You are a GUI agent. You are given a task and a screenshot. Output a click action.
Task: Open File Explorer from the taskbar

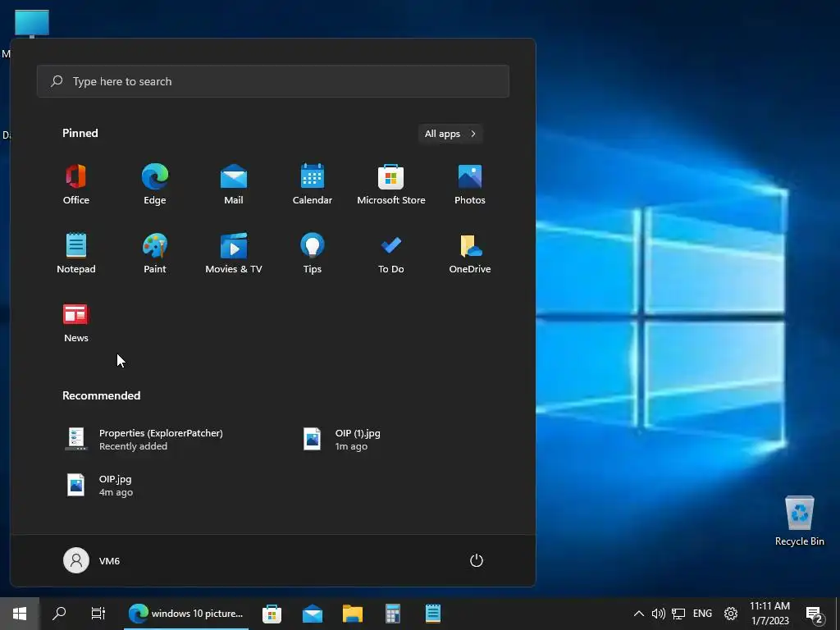click(x=353, y=614)
